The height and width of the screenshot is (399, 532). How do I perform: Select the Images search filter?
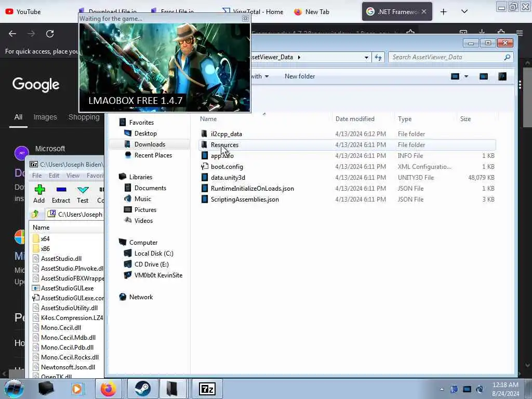(x=45, y=117)
